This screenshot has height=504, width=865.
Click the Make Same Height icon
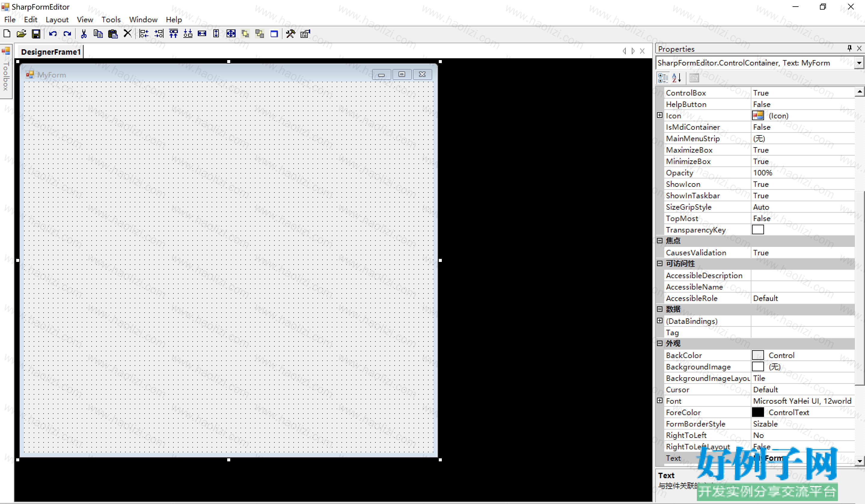pos(216,34)
